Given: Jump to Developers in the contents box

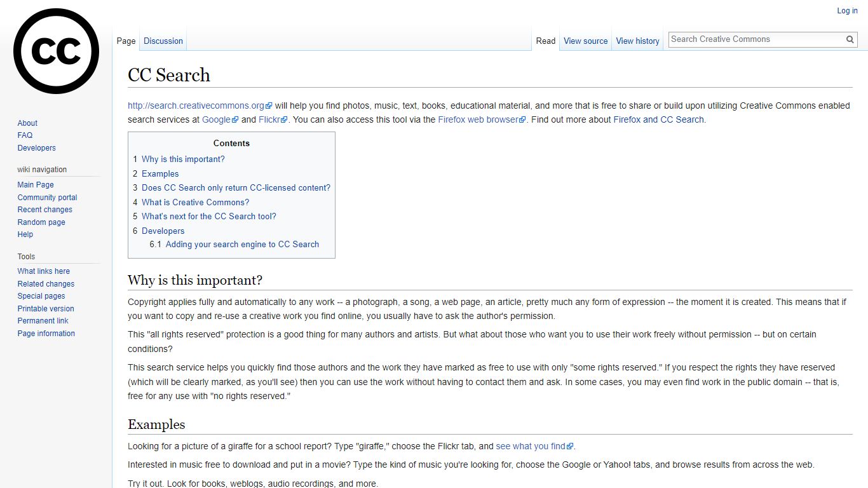Looking at the screenshot, I should pos(163,231).
